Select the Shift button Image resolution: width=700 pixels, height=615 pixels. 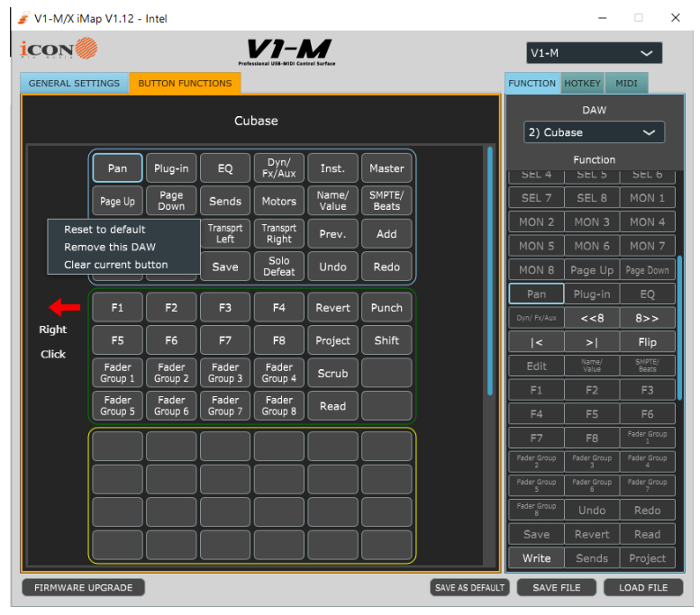click(x=386, y=340)
